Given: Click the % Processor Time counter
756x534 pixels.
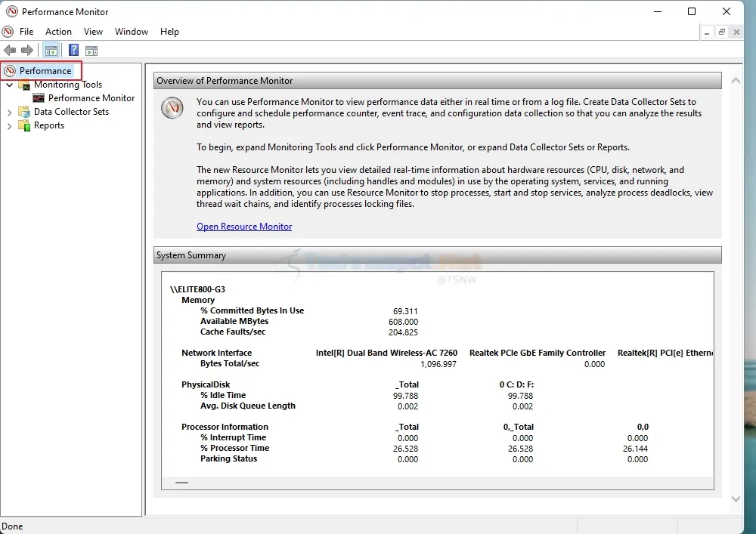Looking at the screenshot, I should [x=235, y=449].
